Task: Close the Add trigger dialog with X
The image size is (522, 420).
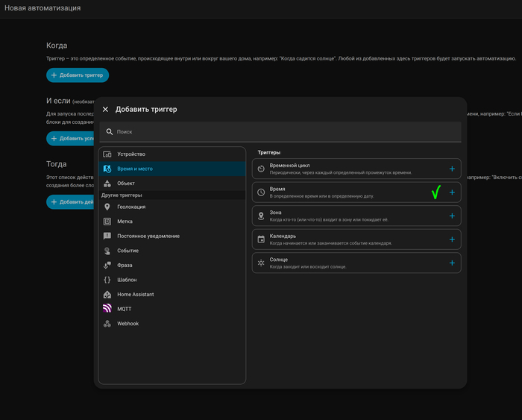Action: click(x=106, y=109)
